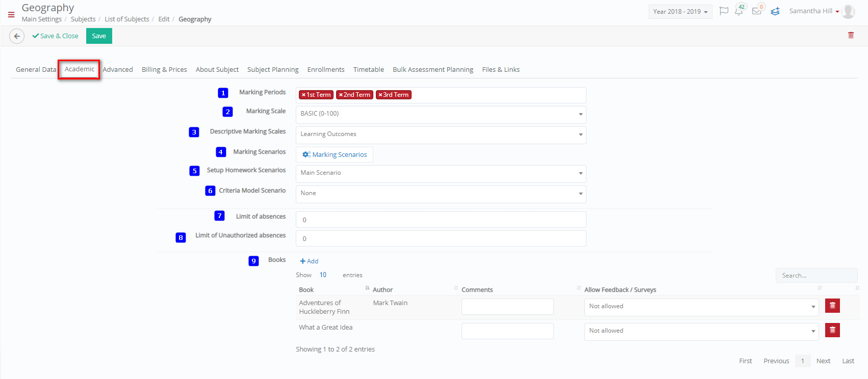Remove the 1st Term marking period tag
The width and height of the screenshot is (868, 379).
(x=303, y=95)
